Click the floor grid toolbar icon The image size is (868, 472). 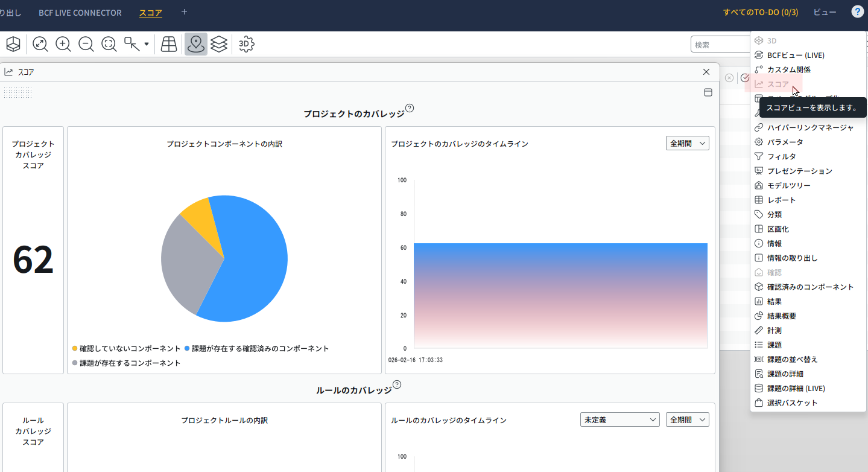click(169, 44)
